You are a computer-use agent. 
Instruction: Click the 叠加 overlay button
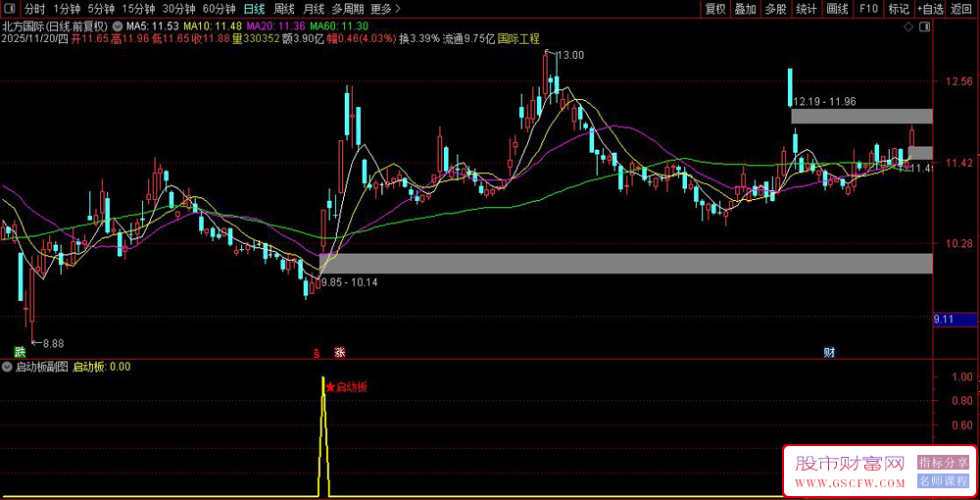tap(745, 9)
